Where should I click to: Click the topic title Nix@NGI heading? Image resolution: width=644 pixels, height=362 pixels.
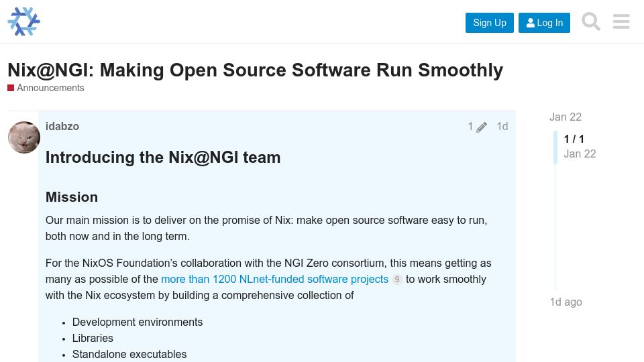tap(255, 70)
